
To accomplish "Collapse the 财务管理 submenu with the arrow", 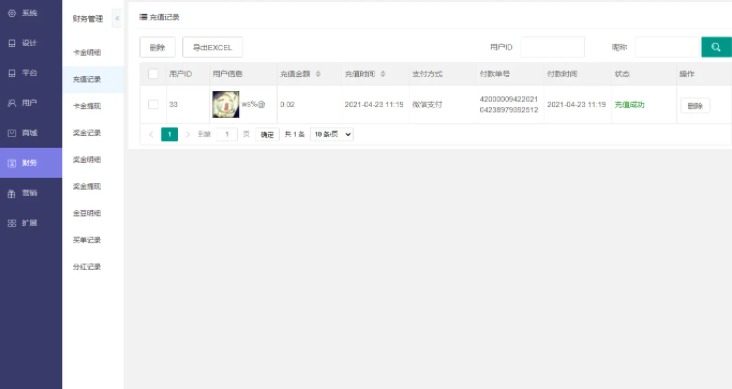I will tap(117, 18).
